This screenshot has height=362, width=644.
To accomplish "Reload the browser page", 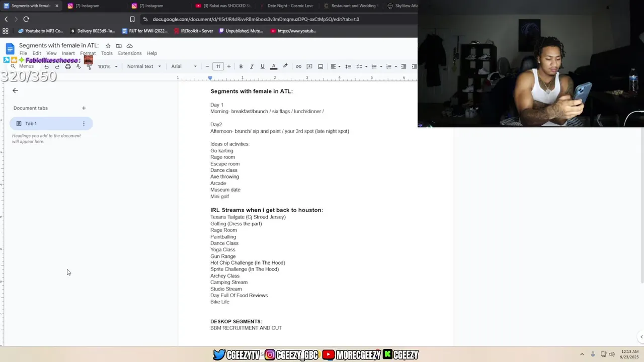I will click(26, 19).
